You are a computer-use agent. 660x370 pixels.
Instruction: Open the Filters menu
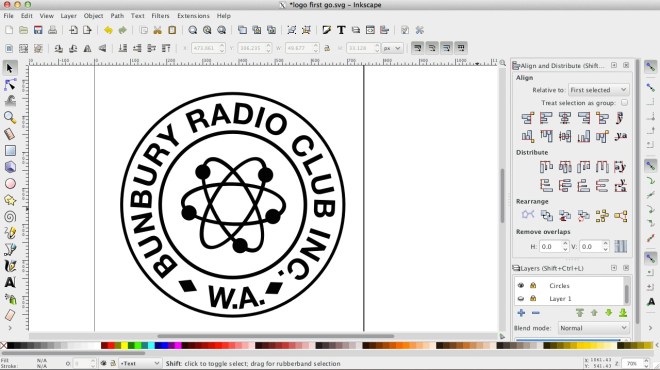tap(160, 16)
